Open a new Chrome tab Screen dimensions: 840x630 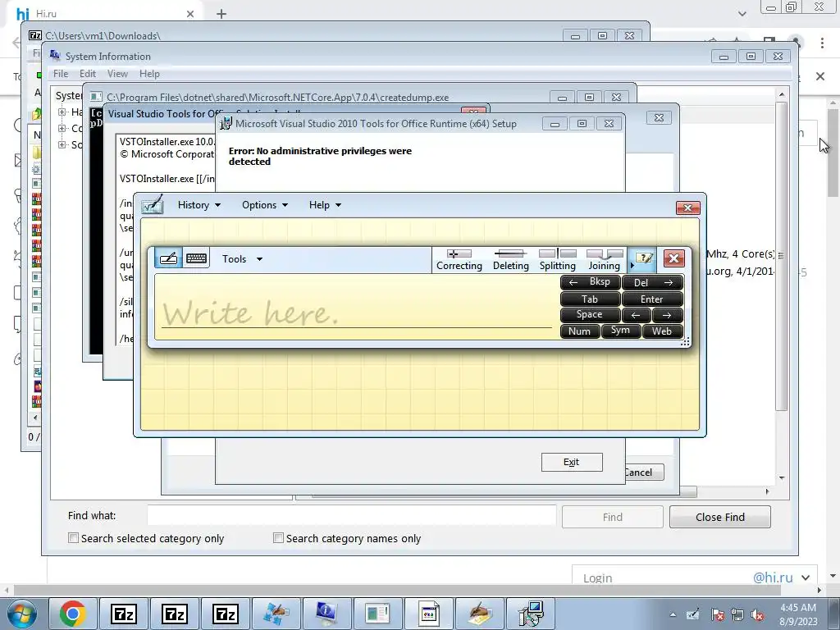221,14
